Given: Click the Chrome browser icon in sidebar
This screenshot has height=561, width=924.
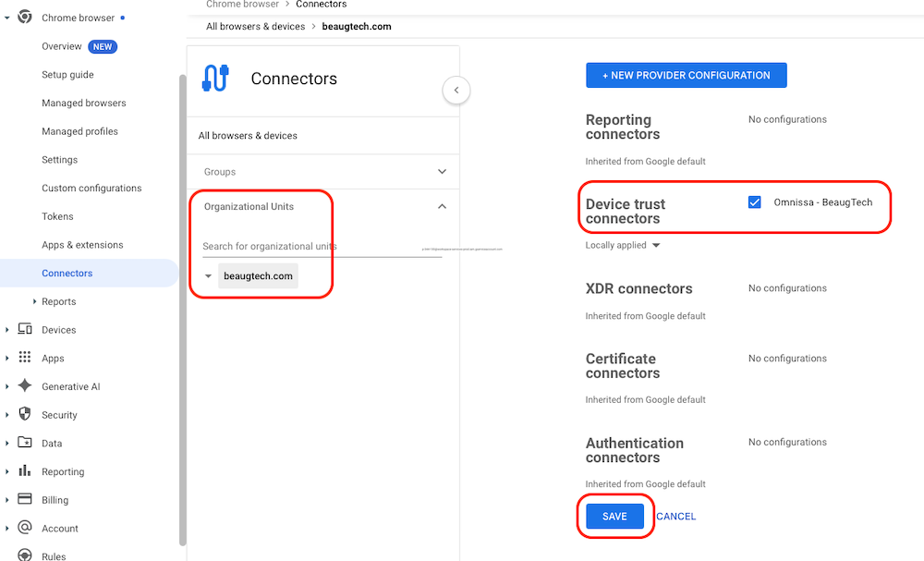Looking at the screenshot, I should (25, 18).
